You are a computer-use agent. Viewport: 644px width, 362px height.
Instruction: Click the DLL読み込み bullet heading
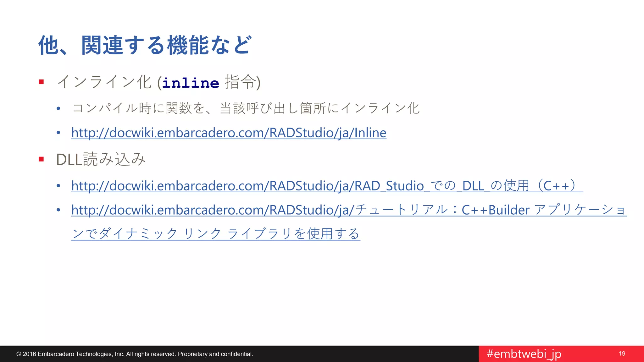click(101, 159)
